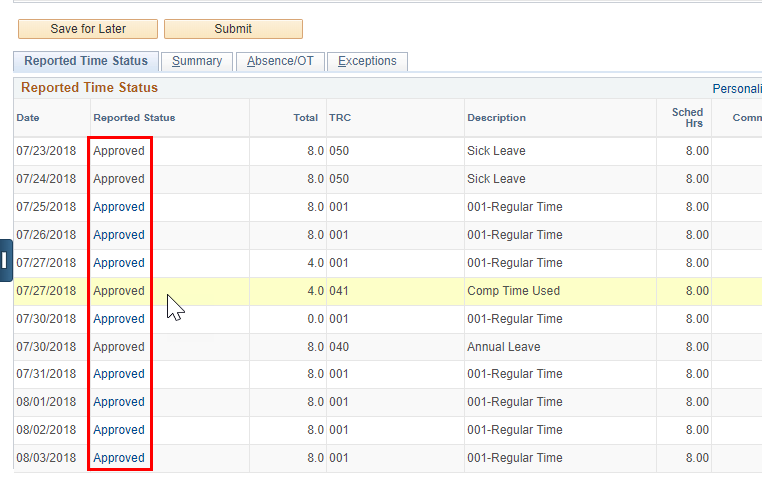This screenshot has height=477, width=762.
Task: Click Sick Leave description for 07/23/2018
Action: coord(496,151)
